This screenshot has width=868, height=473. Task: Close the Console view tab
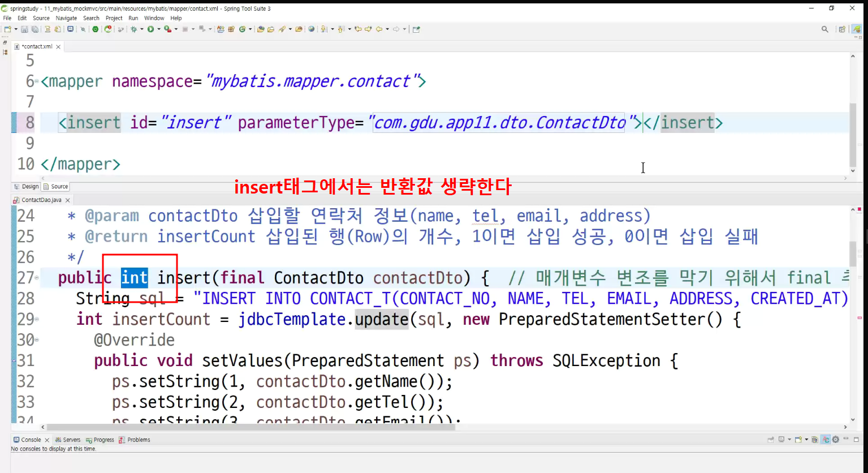point(47,440)
